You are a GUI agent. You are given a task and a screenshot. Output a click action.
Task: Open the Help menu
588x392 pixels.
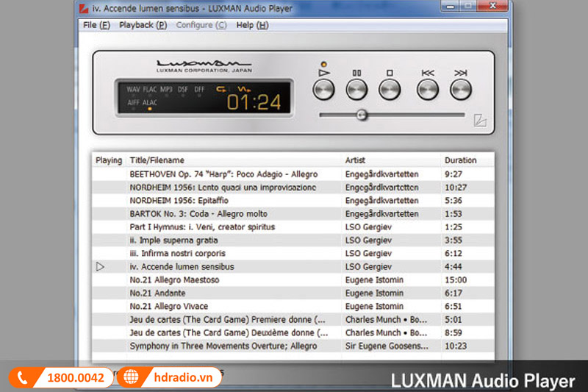coord(252,25)
